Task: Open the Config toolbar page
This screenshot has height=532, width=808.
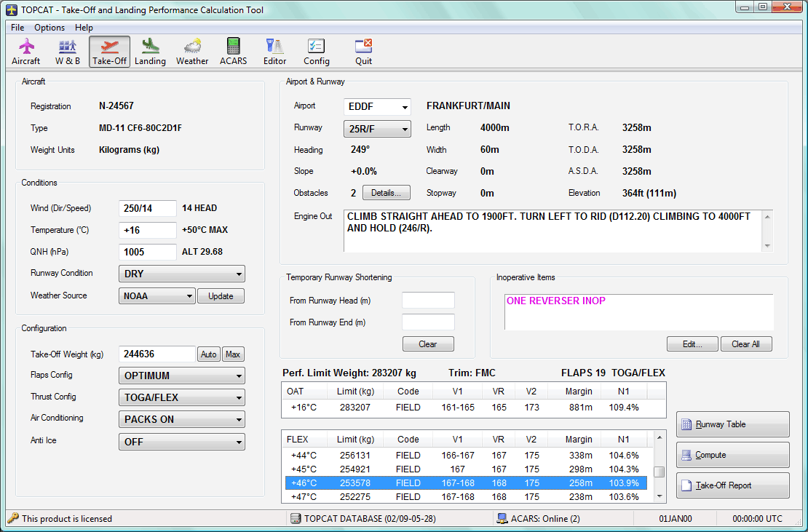Action: [x=317, y=52]
